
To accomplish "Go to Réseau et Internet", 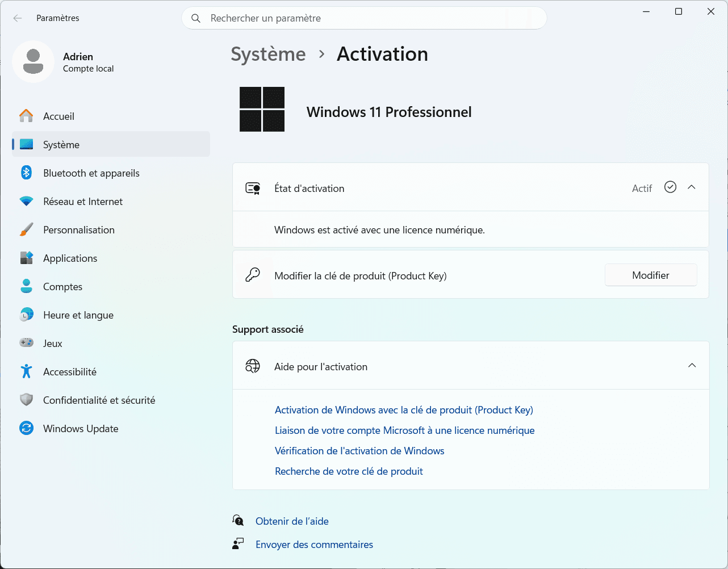I will click(111, 201).
